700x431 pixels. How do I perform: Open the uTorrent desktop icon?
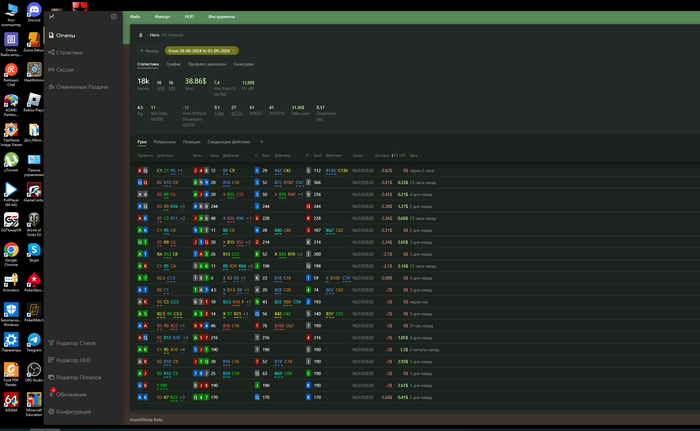[x=11, y=163]
